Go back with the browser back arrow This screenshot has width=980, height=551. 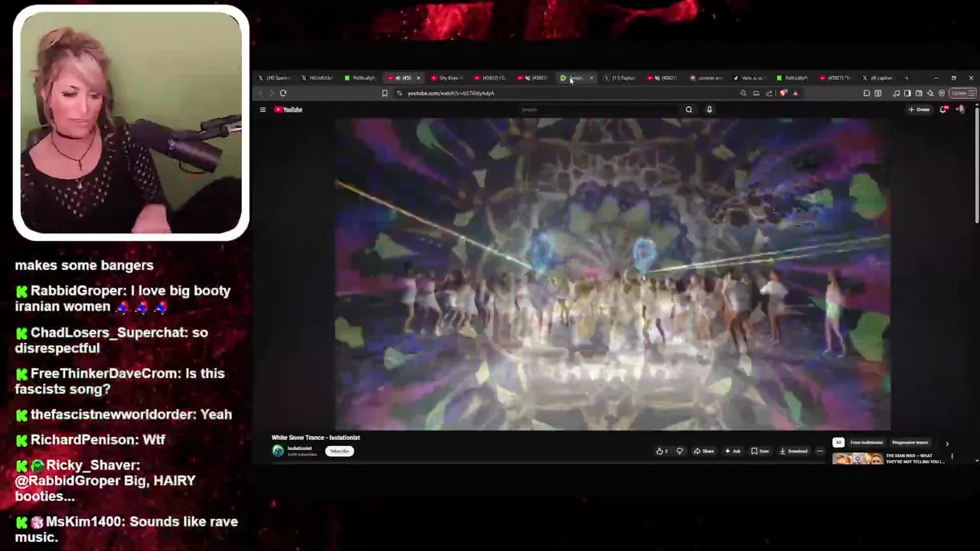[x=260, y=93]
